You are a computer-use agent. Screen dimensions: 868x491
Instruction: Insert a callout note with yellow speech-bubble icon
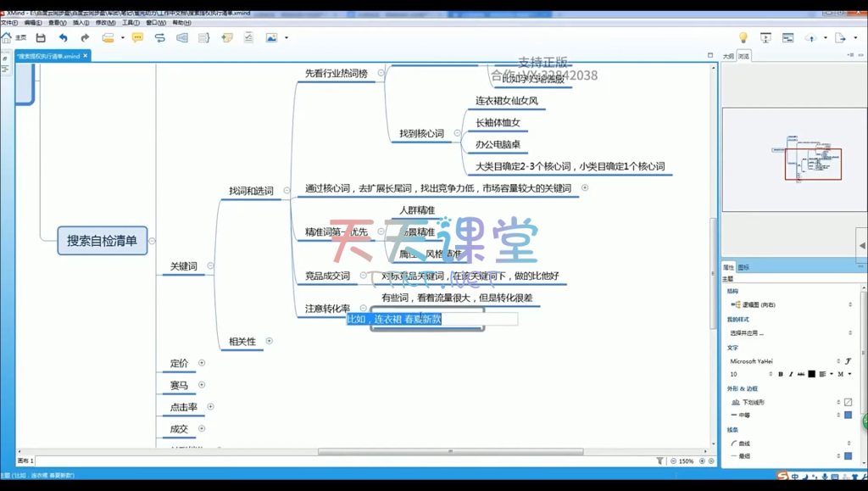click(x=137, y=38)
